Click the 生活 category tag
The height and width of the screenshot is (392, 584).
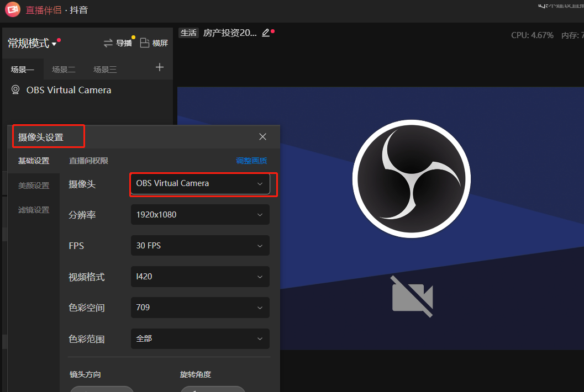pyautogui.click(x=188, y=33)
